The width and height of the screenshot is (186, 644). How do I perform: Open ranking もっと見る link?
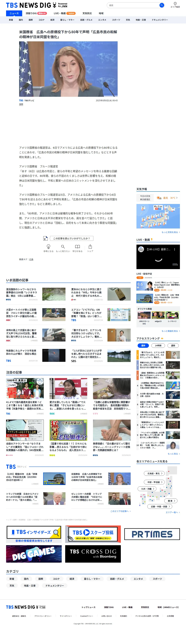pos(174,454)
